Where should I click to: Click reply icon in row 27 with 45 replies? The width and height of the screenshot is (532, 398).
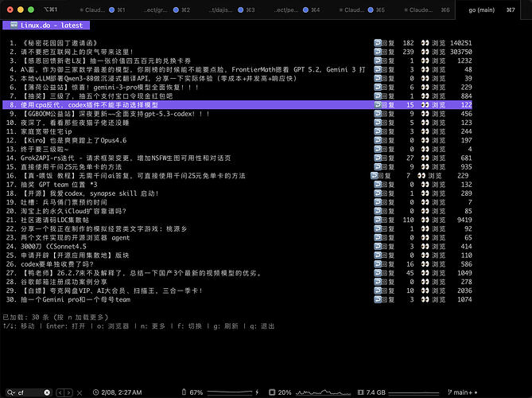(x=378, y=273)
